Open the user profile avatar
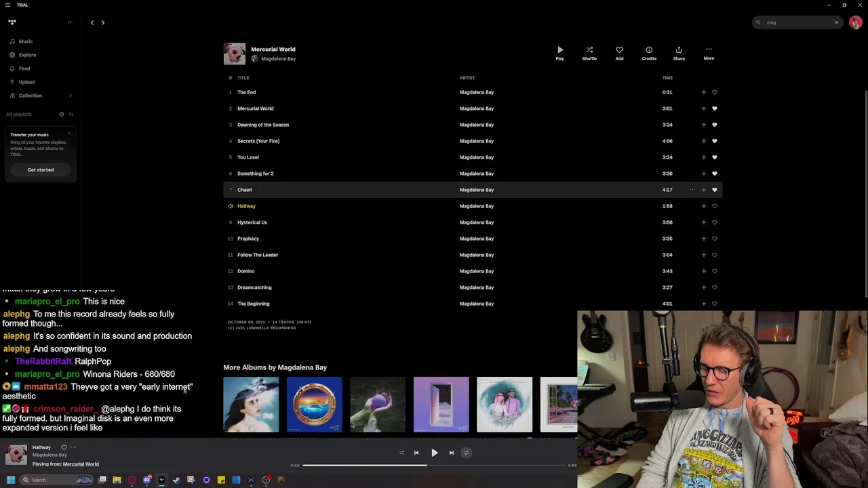The width and height of the screenshot is (868, 488). tap(855, 22)
